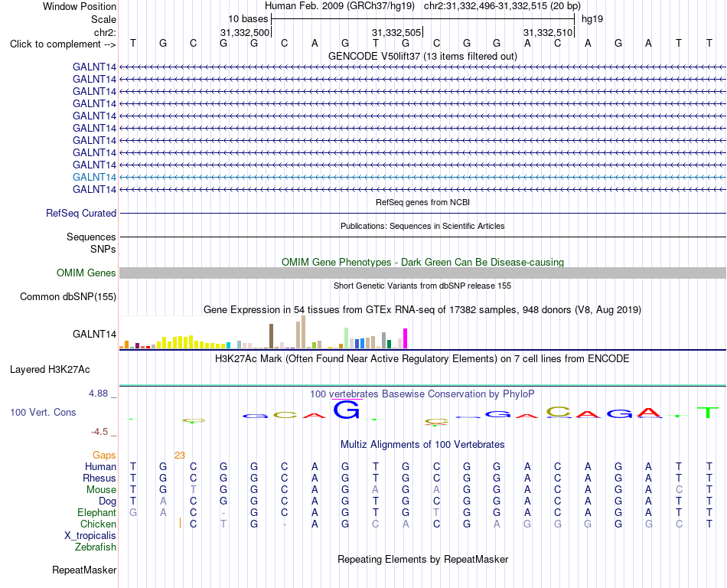
Task: Click 'RefSeq genes from NCBI' title
Action: coord(422,202)
